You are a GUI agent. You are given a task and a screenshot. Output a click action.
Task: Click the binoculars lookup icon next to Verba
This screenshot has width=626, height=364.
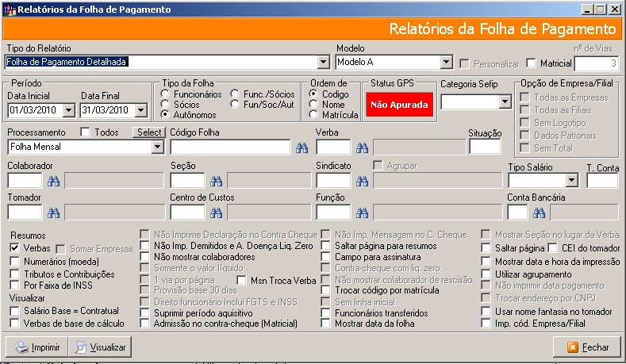pos(362,147)
